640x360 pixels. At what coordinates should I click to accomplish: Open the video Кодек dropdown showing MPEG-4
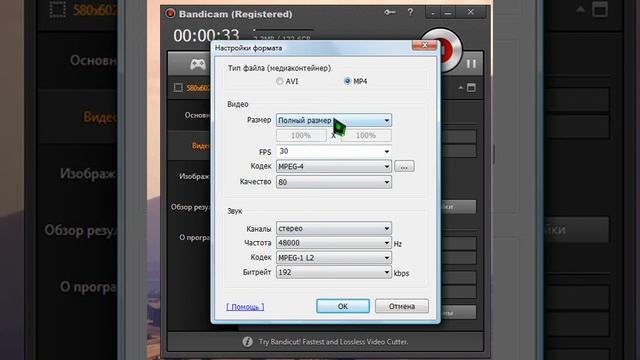[333, 167]
